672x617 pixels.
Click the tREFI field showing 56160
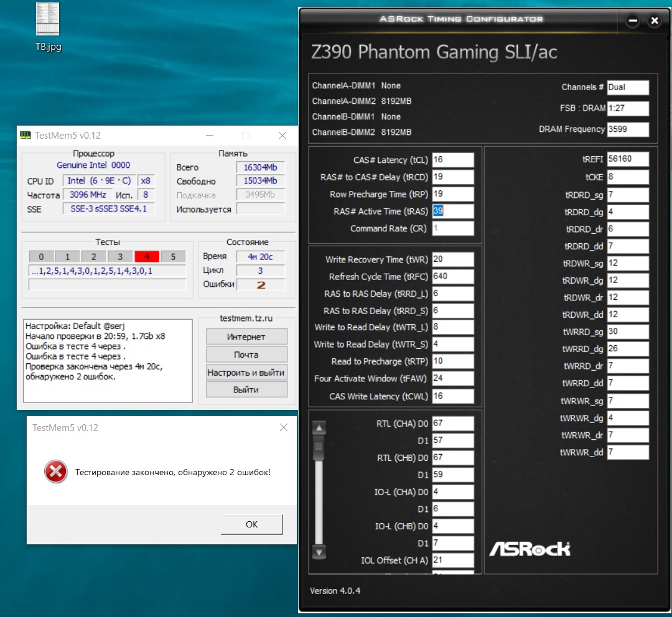(628, 159)
